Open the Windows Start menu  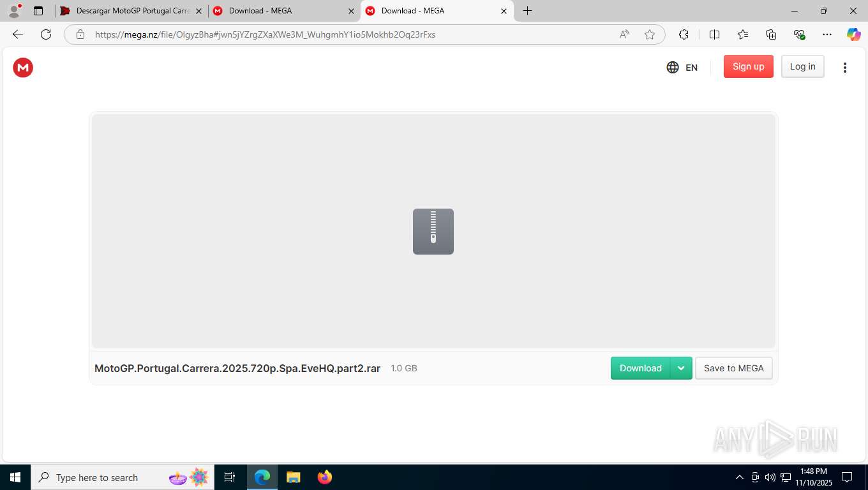point(15,477)
